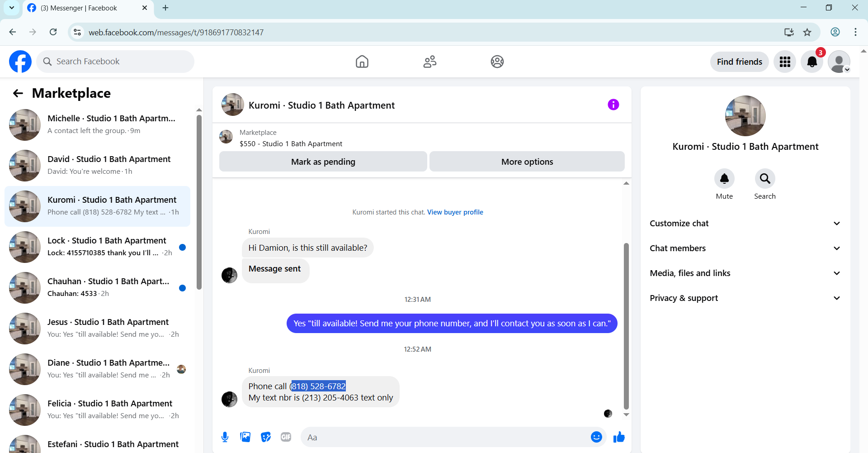The width and height of the screenshot is (868, 453).
Task: Click the chat messages scrollbar
Action: [x=626, y=326]
